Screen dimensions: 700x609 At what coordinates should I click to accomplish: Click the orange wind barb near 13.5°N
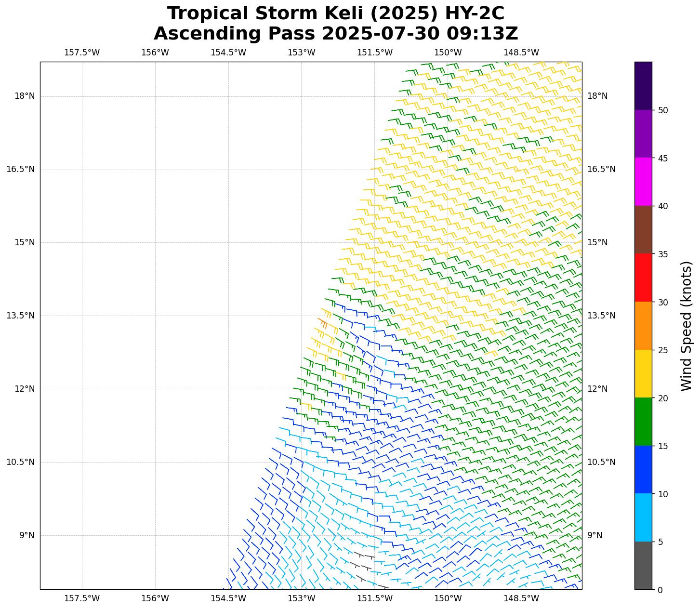322,322
